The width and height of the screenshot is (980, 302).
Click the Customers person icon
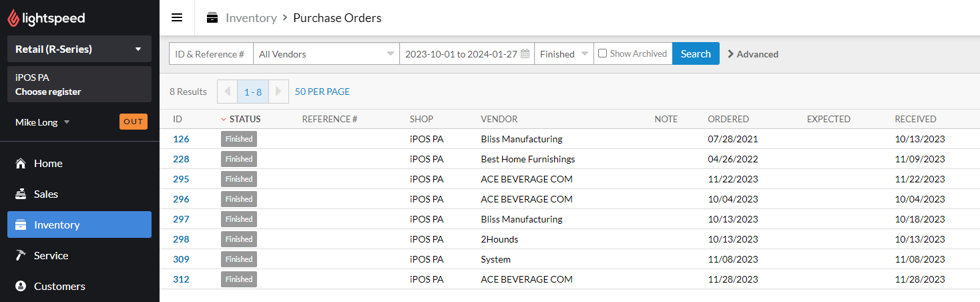coord(21,287)
